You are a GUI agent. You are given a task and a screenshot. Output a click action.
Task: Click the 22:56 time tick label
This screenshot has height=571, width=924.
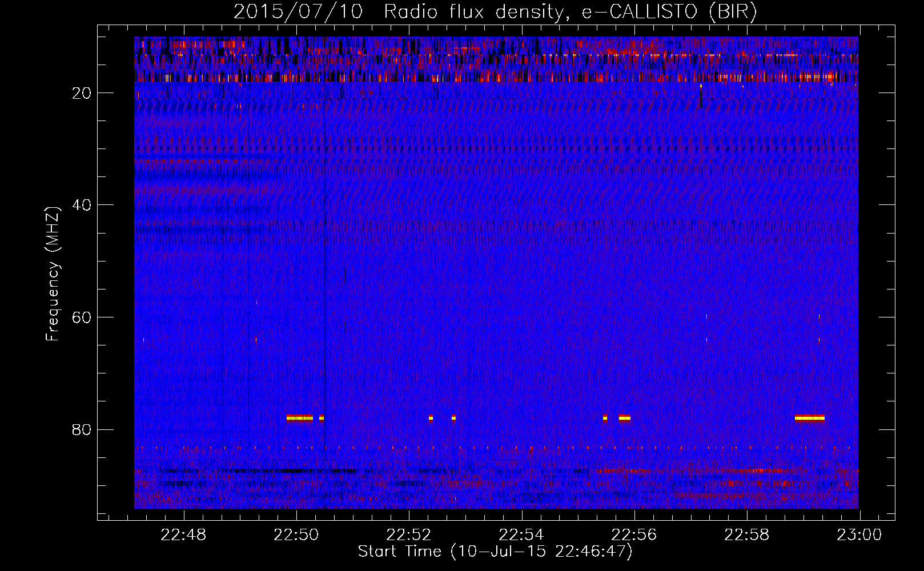pos(634,535)
